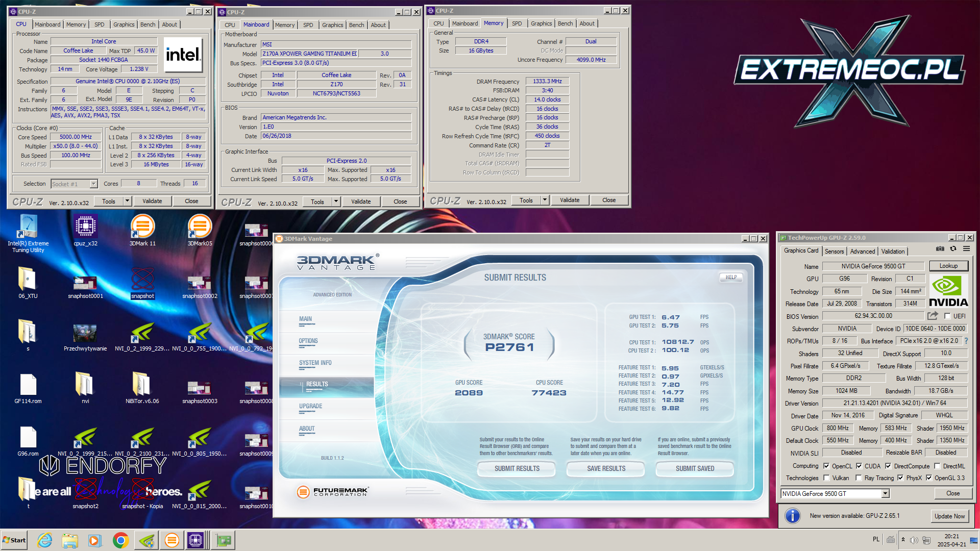Click GPU-Z BIOS export share icon
Image resolution: width=980 pixels, height=551 pixels.
point(933,316)
